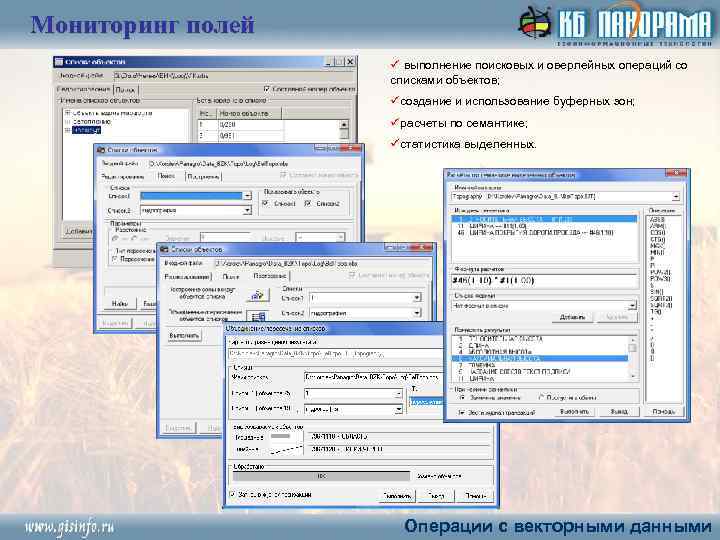The image size is (720, 540).
Task: Toggle checkbox at top right of back window
Action: pyautogui.click(x=266, y=89)
